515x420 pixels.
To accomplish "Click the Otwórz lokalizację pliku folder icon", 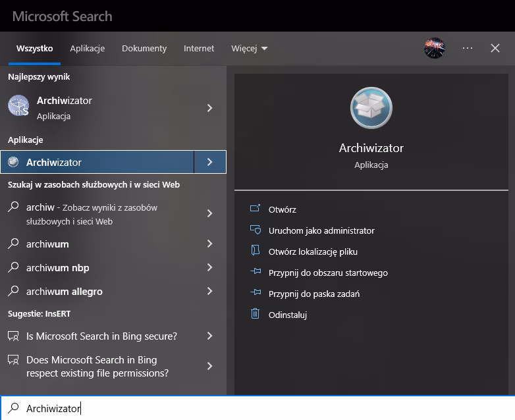I will click(x=256, y=250).
